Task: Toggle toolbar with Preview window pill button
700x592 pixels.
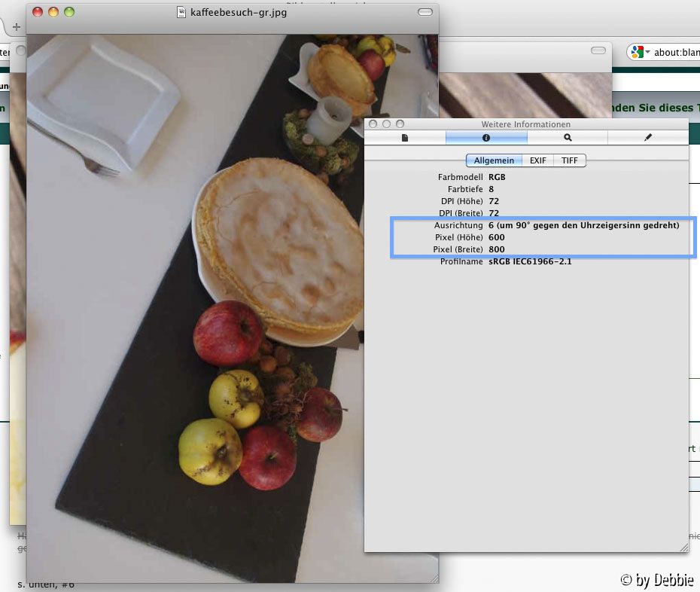Action: (x=425, y=12)
